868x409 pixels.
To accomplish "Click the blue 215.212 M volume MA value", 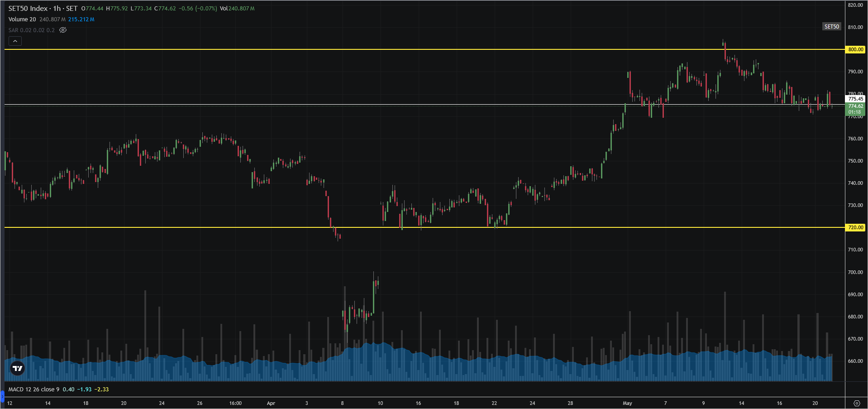I will [x=81, y=19].
